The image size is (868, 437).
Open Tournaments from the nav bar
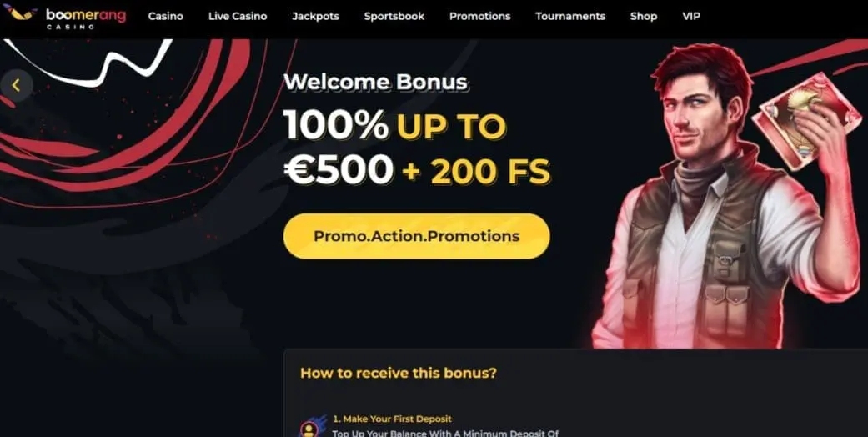[x=570, y=17]
